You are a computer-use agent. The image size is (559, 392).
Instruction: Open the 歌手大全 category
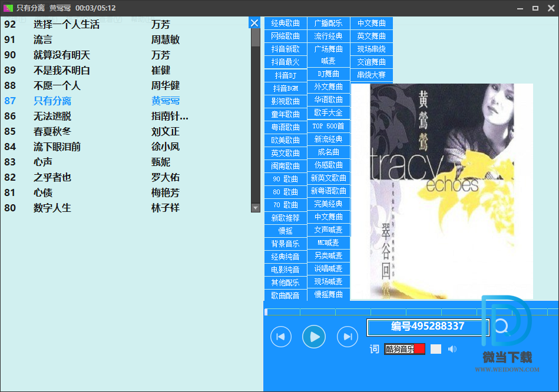point(328,113)
